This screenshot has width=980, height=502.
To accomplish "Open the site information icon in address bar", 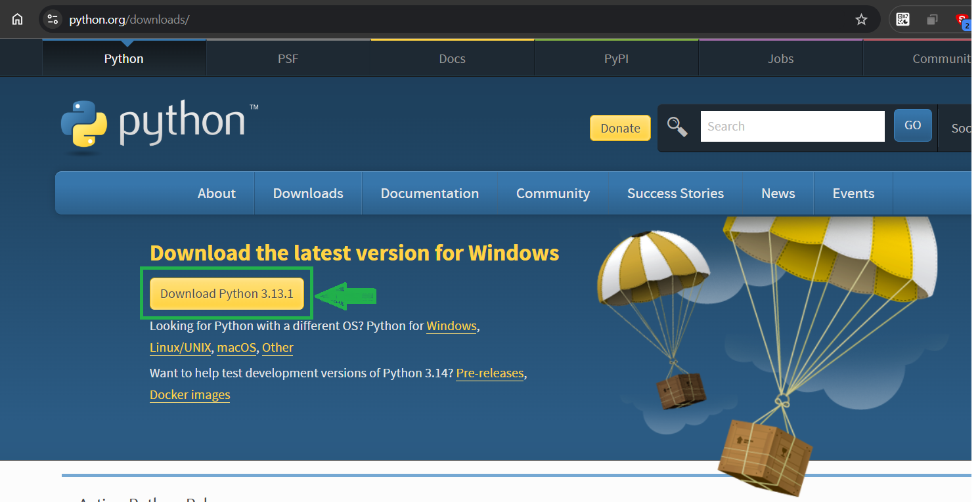I will click(x=53, y=20).
